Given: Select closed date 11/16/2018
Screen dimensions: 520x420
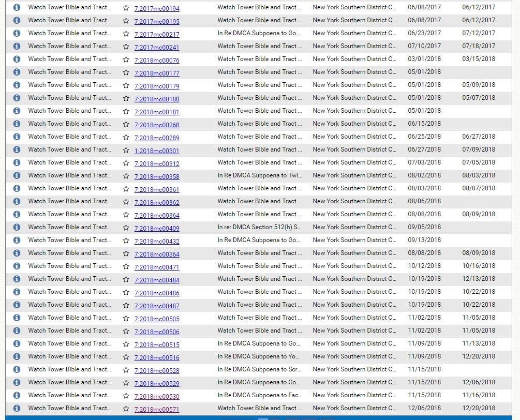Looking at the screenshot, I should point(479,395).
